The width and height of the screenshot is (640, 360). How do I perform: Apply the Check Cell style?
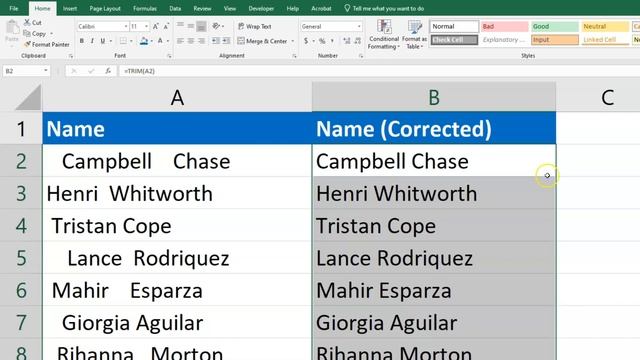454,40
